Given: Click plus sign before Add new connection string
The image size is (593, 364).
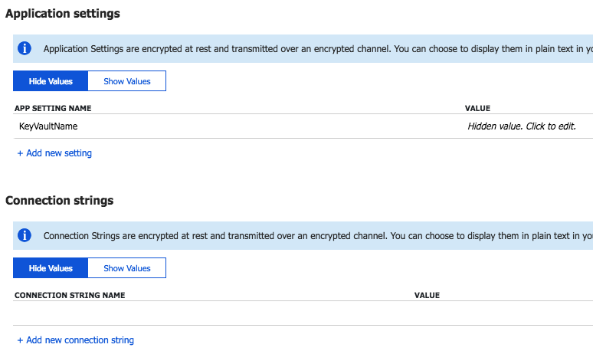Looking at the screenshot, I should point(20,340).
